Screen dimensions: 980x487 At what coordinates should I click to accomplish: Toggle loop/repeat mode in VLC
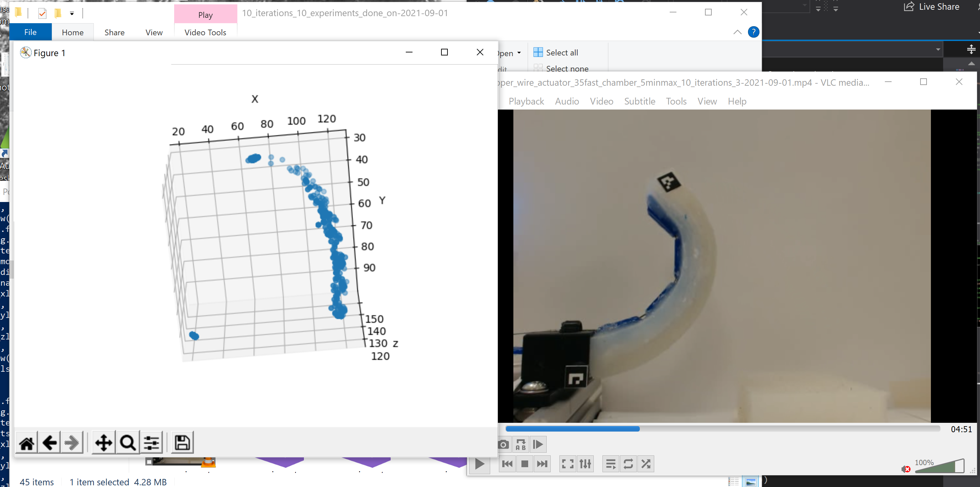(x=628, y=464)
